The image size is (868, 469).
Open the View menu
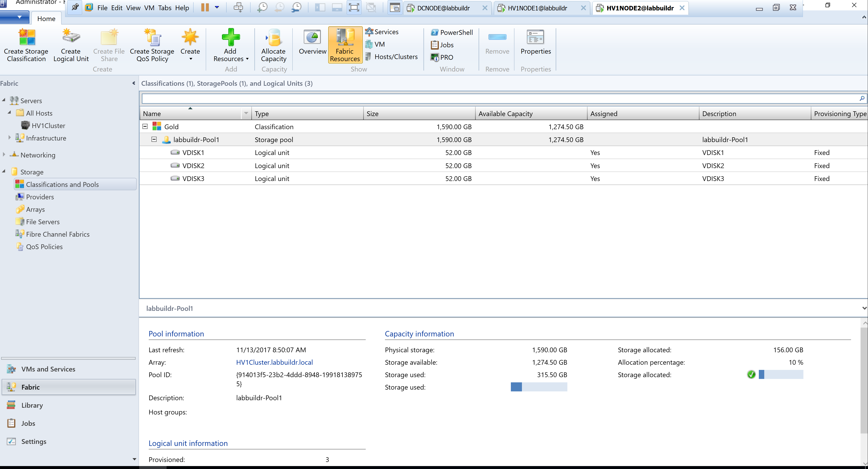[133, 8]
